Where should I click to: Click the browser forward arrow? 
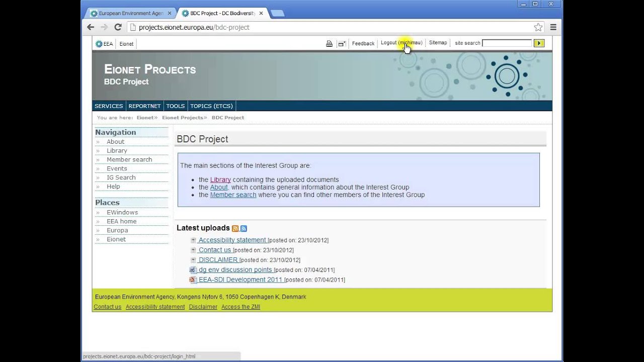pyautogui.click(x=104, y=27)
